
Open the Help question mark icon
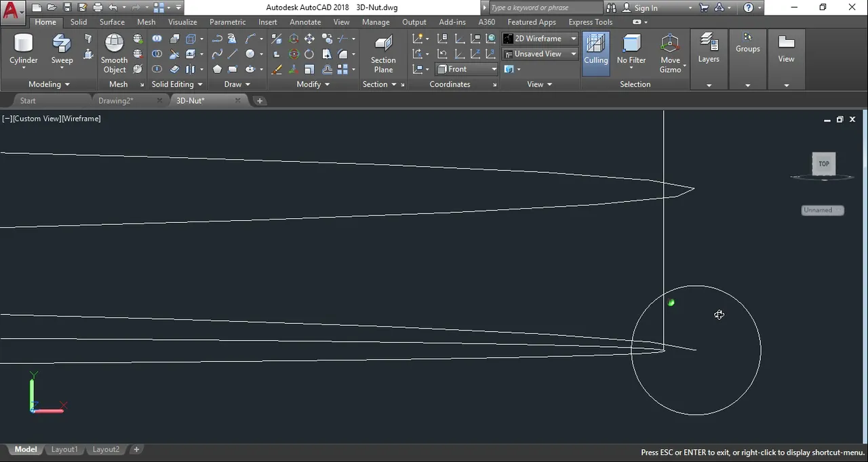tap(749, 7)
